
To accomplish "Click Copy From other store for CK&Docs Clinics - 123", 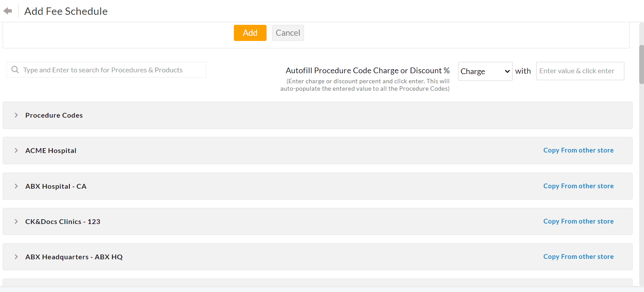I will [578, 221].
